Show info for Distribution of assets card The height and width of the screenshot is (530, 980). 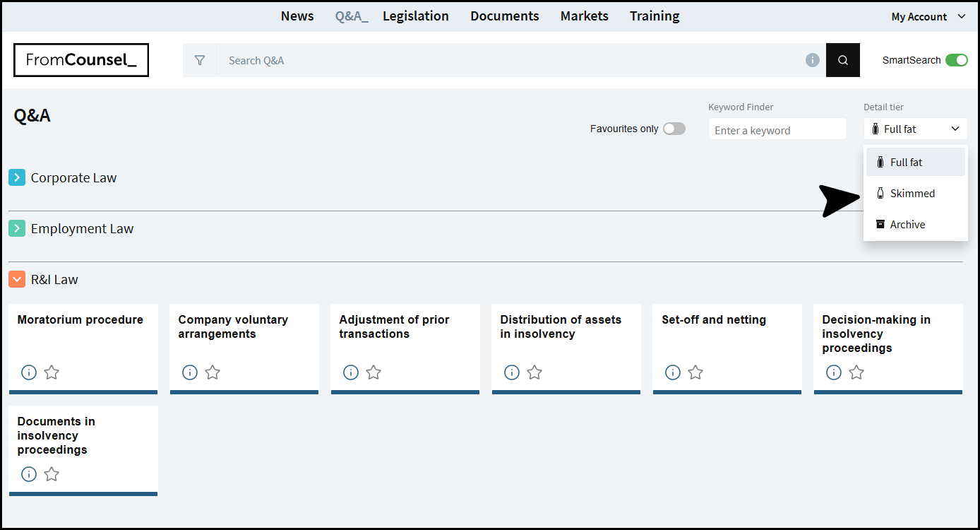click(512, 372)
